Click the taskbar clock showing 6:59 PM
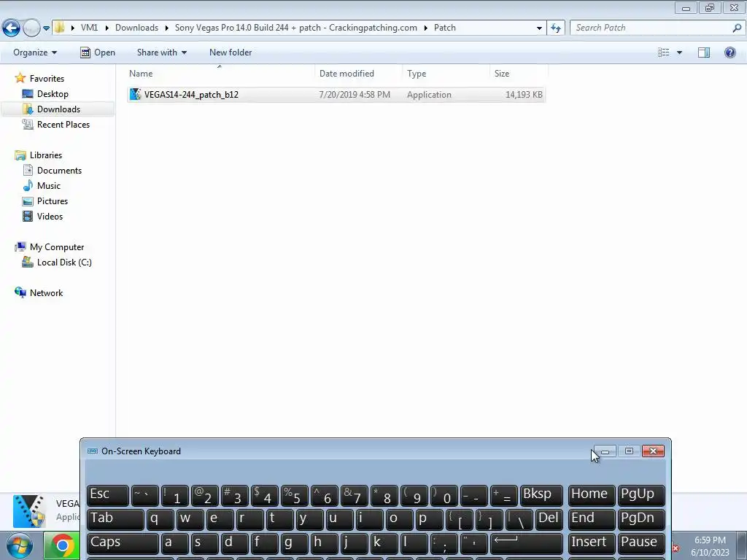Viewport: 747px width, 560px height. [710, 546]
